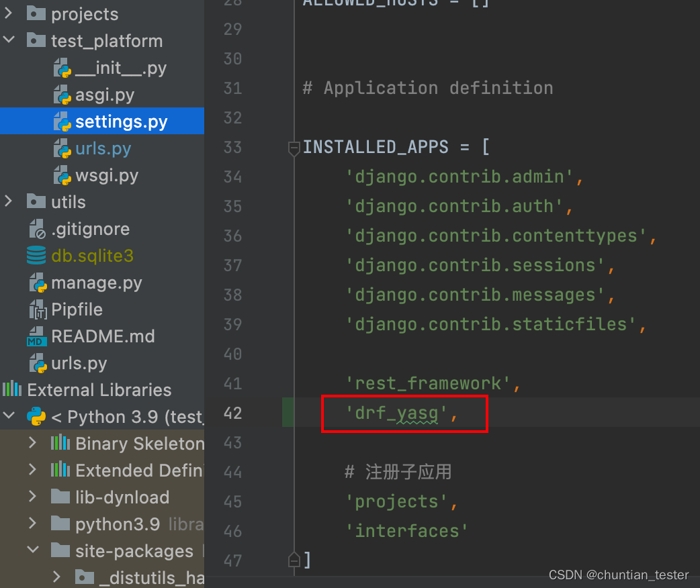Expand the utils folder
700x588 pixels.
coord(9,201)
